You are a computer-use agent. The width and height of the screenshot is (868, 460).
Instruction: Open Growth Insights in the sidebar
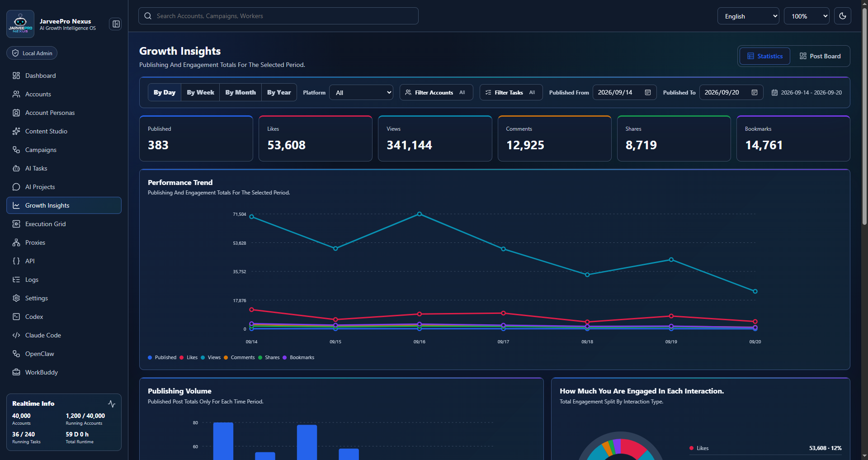(64, 205)
